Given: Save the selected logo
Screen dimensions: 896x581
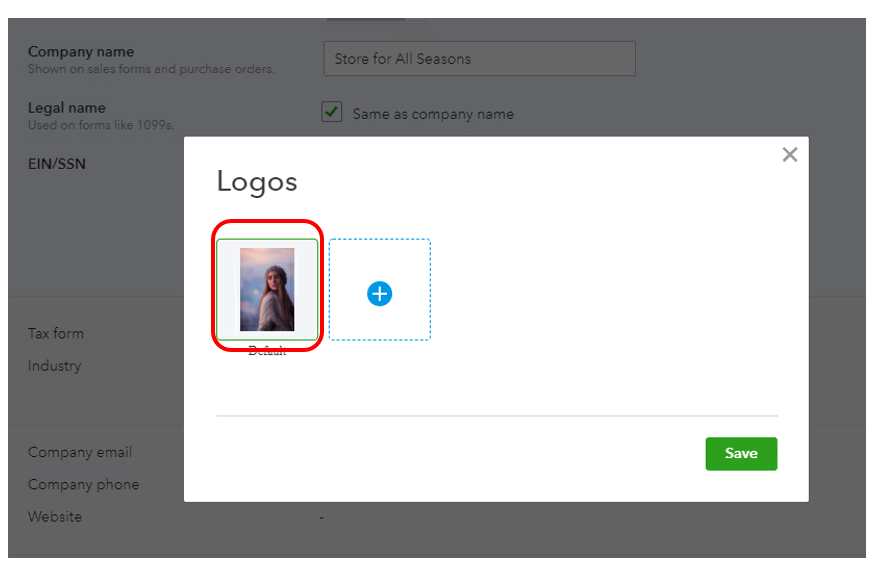Looking at the screenshot, I should tap(741, 454).
